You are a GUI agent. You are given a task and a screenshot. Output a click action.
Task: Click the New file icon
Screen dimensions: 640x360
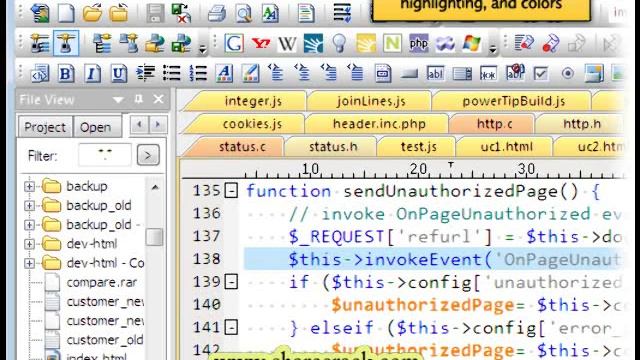(66, 12)
